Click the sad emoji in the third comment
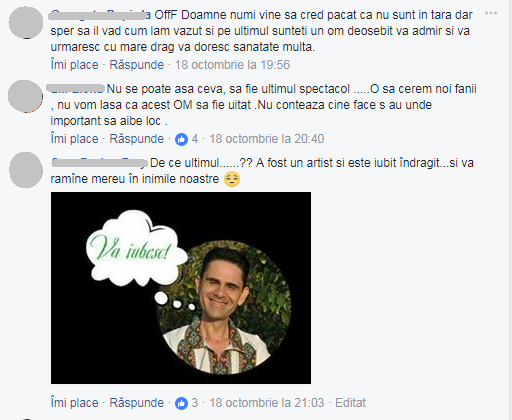Screen dimensions: 512x420 (x=232, y=179)
